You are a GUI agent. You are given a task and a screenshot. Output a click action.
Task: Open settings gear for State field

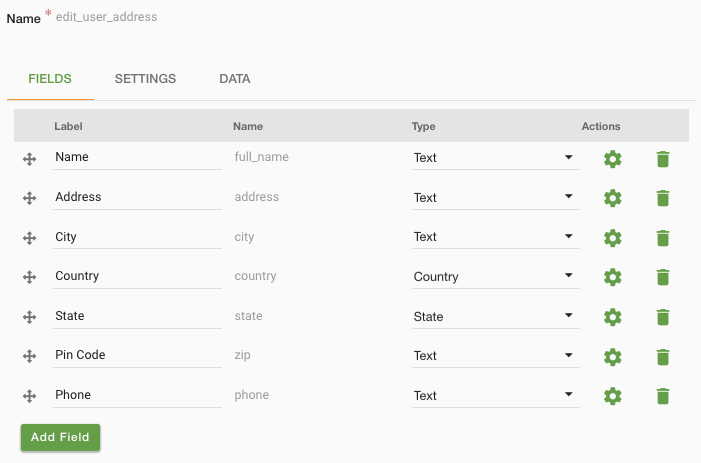[x=612, y=317]
